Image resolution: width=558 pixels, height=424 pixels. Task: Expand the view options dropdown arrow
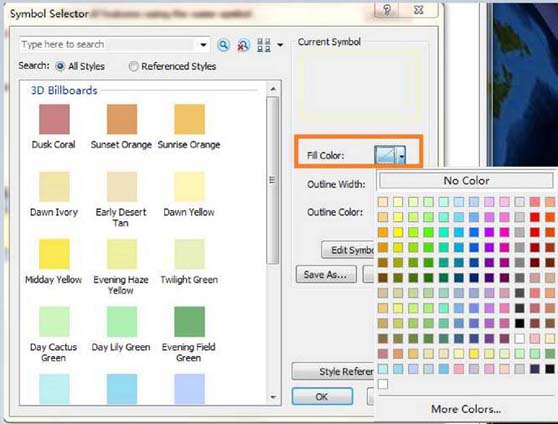click(x=280, y=45)
